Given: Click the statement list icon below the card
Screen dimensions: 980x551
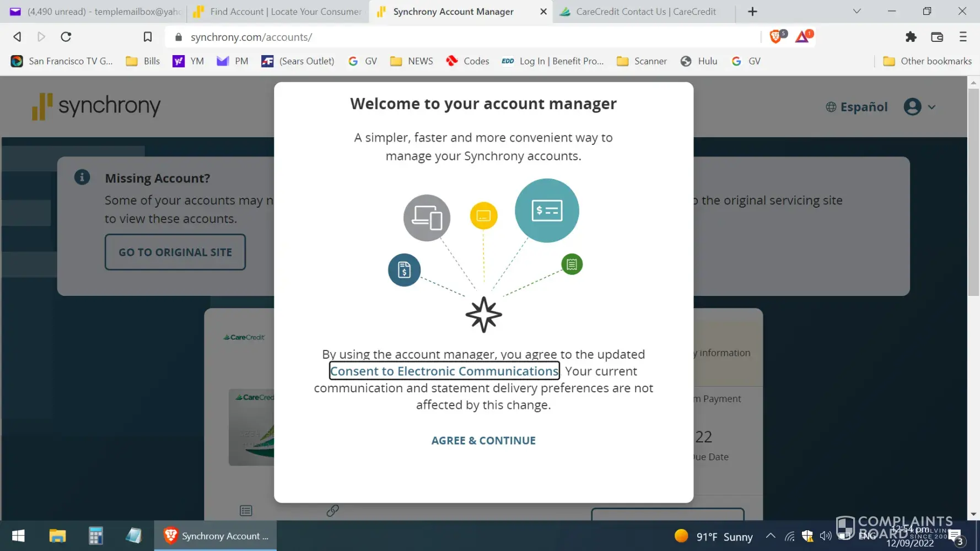Looking at the screenshot, I should [x=246, y=511].
